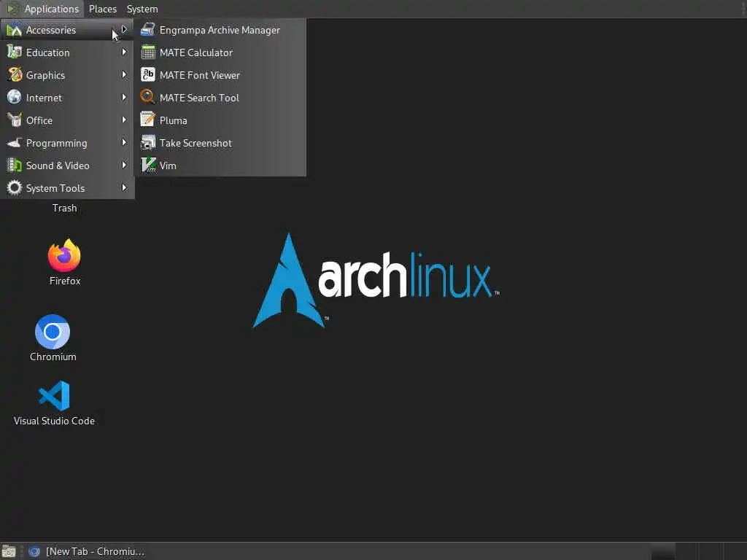The height and width of the screenshot is (560, 747).
Task: Click the calculator icon
Action: 147,52
